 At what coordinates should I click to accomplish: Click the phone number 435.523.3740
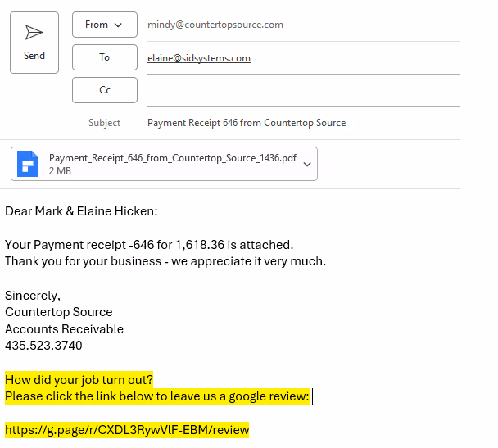click(x=44, y=346)
